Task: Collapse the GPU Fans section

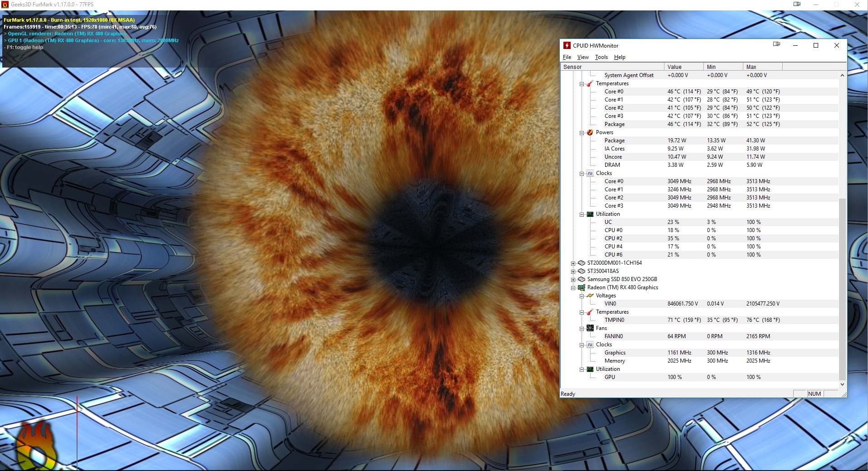Action: [582, 328]
